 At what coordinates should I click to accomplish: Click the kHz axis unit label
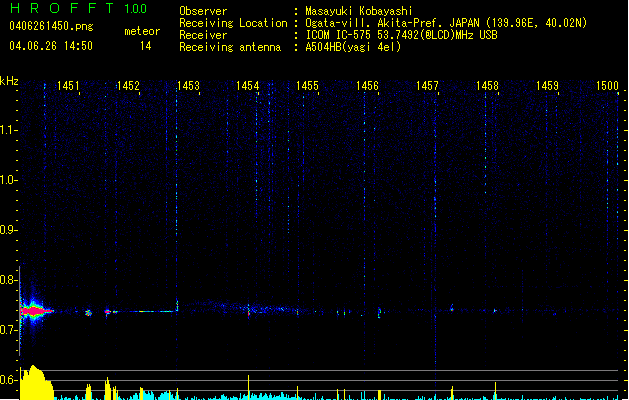(9, 81)
